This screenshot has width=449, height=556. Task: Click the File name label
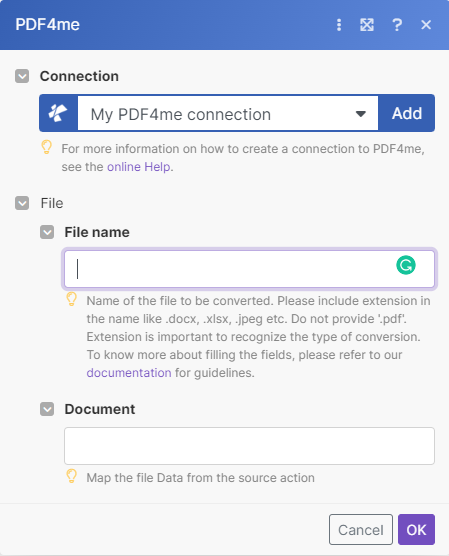coord(97,232)
